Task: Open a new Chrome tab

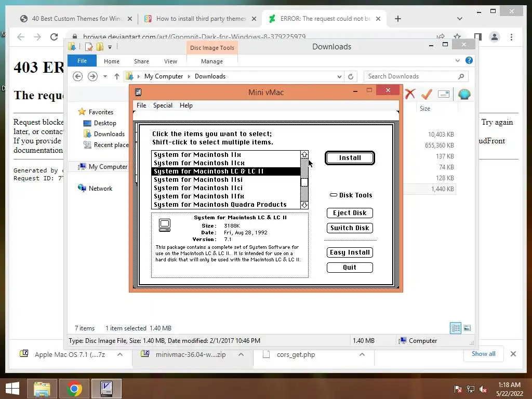Action: pos(398,19)
